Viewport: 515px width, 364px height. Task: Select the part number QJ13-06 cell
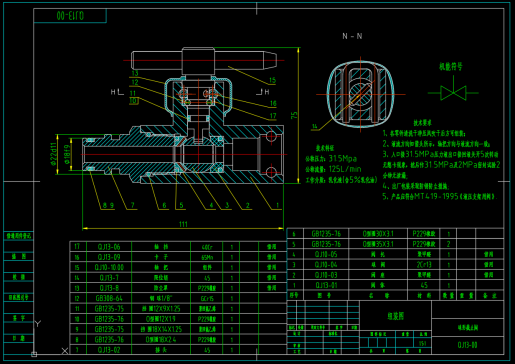(109, 247)
